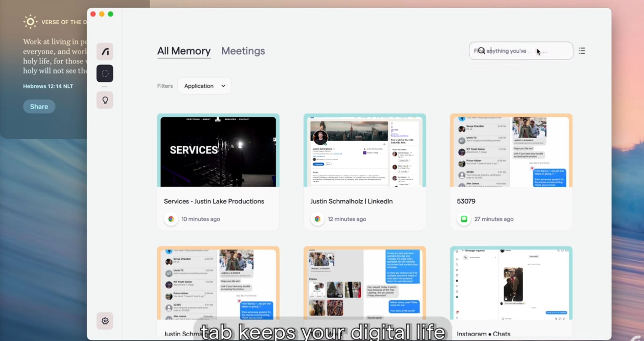644x341 pixels.
Task: Click Messages app icon under 53079 card
Action: click(464, 219)
